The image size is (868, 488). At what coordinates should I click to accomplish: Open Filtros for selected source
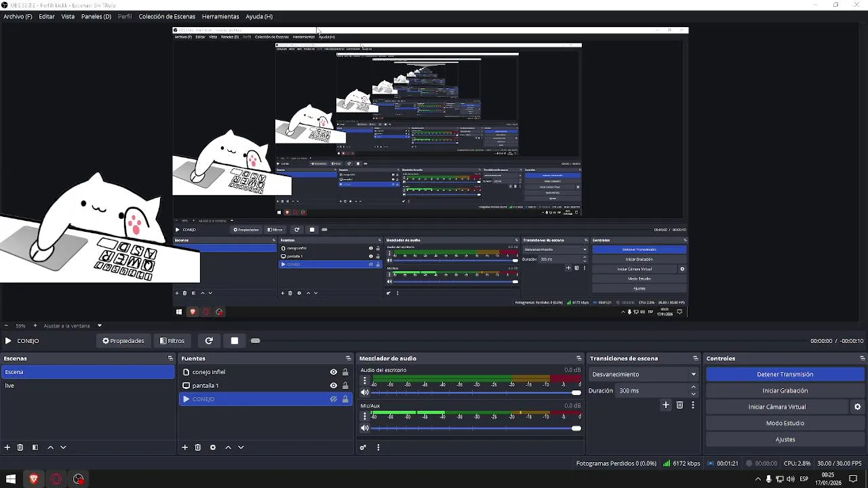[172, 341]
